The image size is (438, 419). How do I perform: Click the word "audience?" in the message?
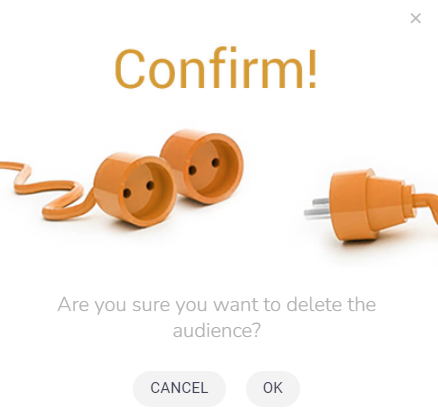point(217,330)
